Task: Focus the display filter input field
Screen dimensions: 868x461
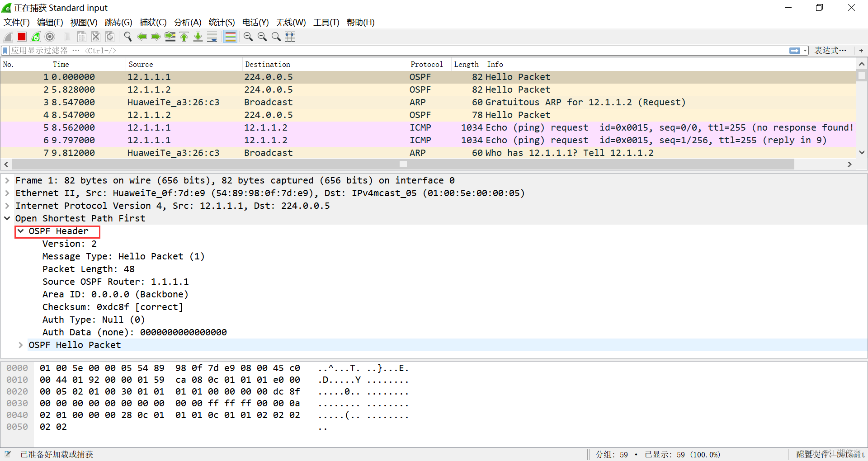Action: (398, 51)
